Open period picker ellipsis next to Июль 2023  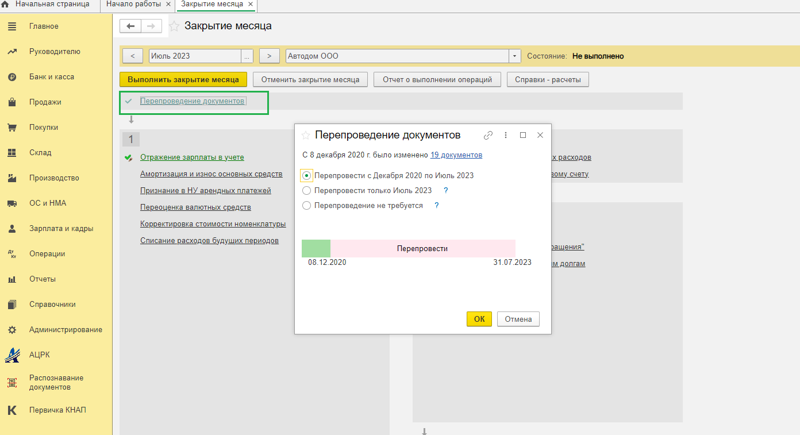pyautogui.click(x=246, y=56)
